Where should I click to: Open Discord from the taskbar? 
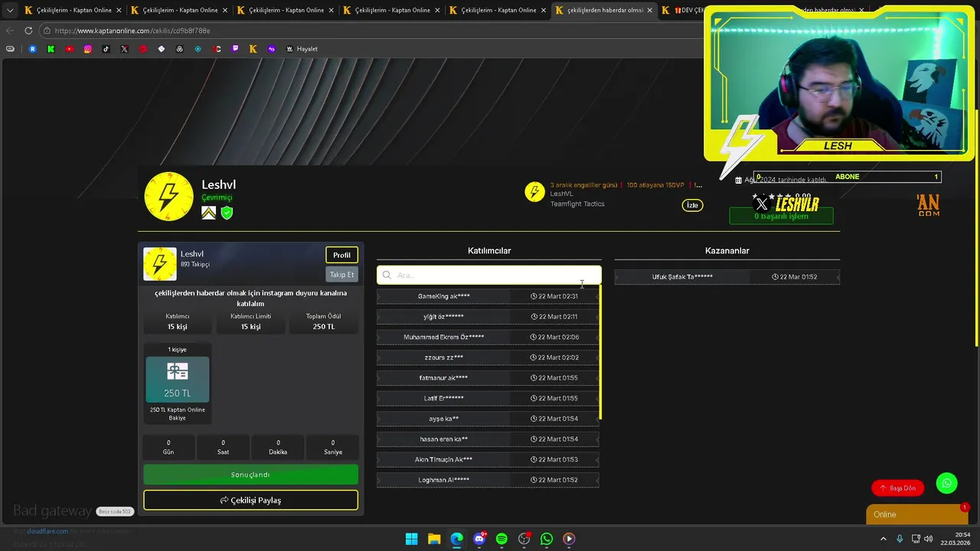pos(479,539)
